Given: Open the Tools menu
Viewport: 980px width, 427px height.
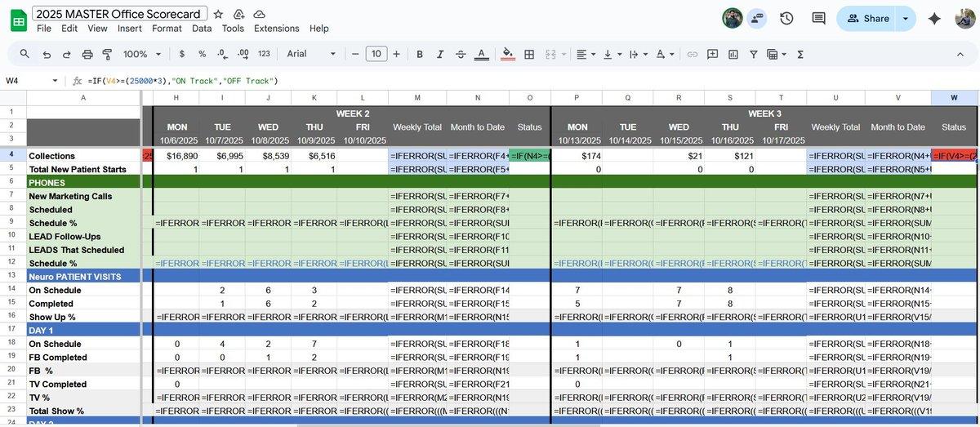Looking at the screenshot, I should pyautogui.click(x=233, y=28).
